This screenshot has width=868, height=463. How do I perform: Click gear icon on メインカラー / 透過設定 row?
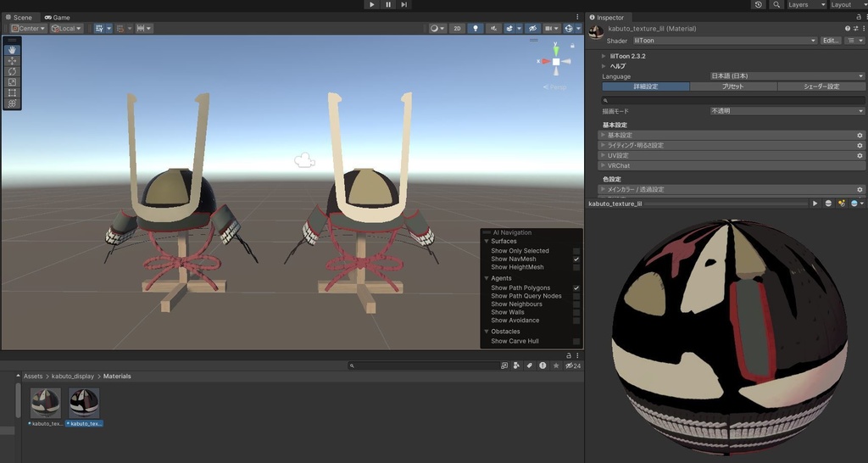[860, 190]
